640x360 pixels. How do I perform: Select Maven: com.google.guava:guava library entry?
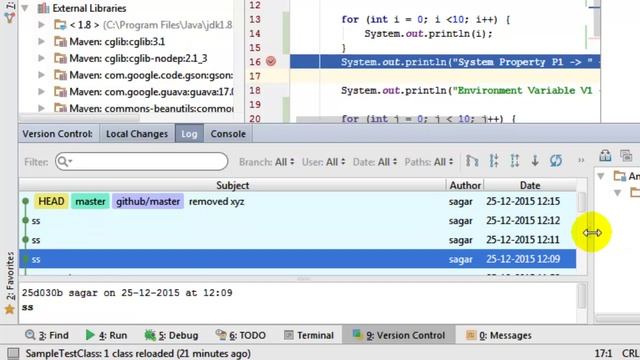click(x=151, y=91)
